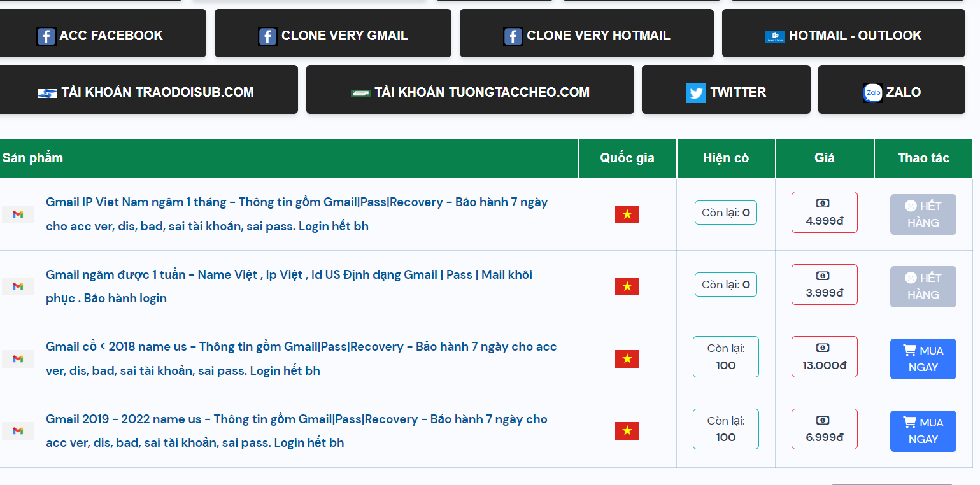The image size is (980, 485).
Task: Click Còn lại: 100 badge in Gmail 2019 - 2022 row
Action: [x=726, y=429]
